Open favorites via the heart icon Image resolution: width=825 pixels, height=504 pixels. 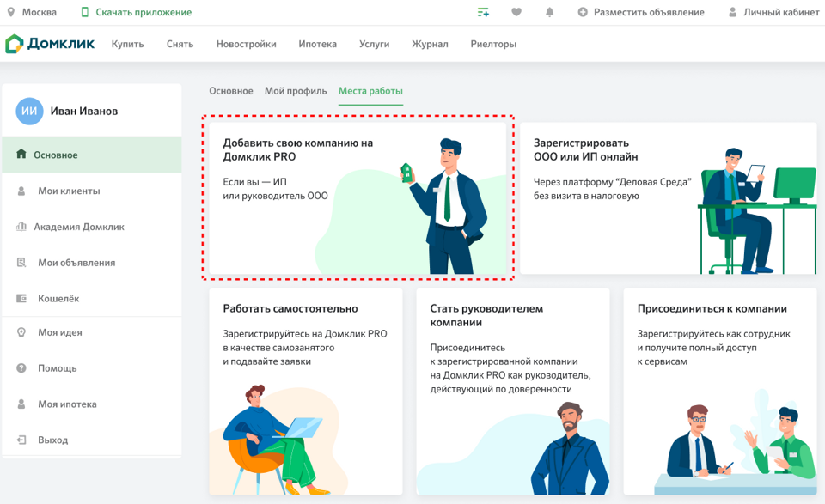(516, 11)
